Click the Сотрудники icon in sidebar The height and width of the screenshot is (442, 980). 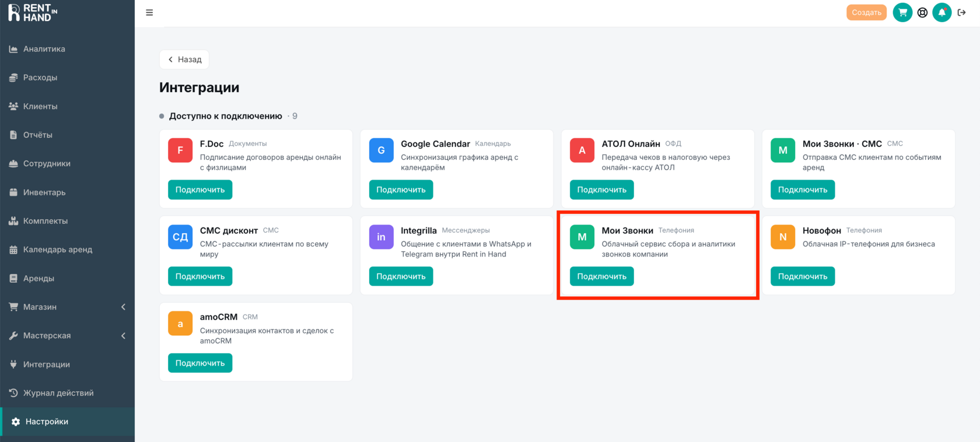click(x=13, y=164)
